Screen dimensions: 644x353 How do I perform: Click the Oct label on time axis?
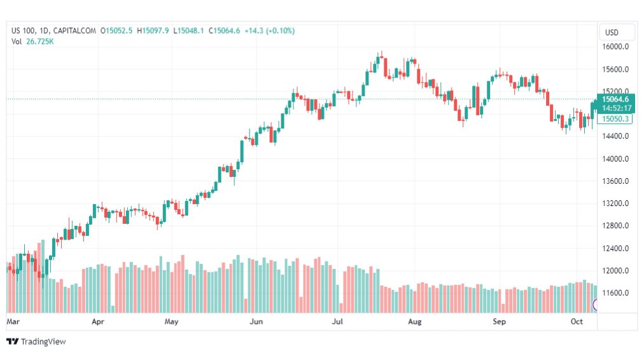click(x=577, y=321)
